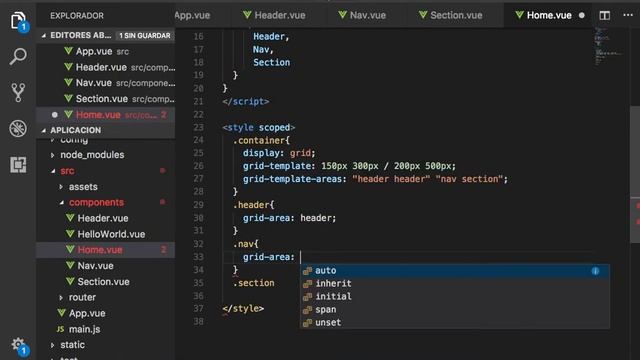Choose the span autocomplete suggestion
Viewport: 640px width, 360px height.
tap(455, 310)
